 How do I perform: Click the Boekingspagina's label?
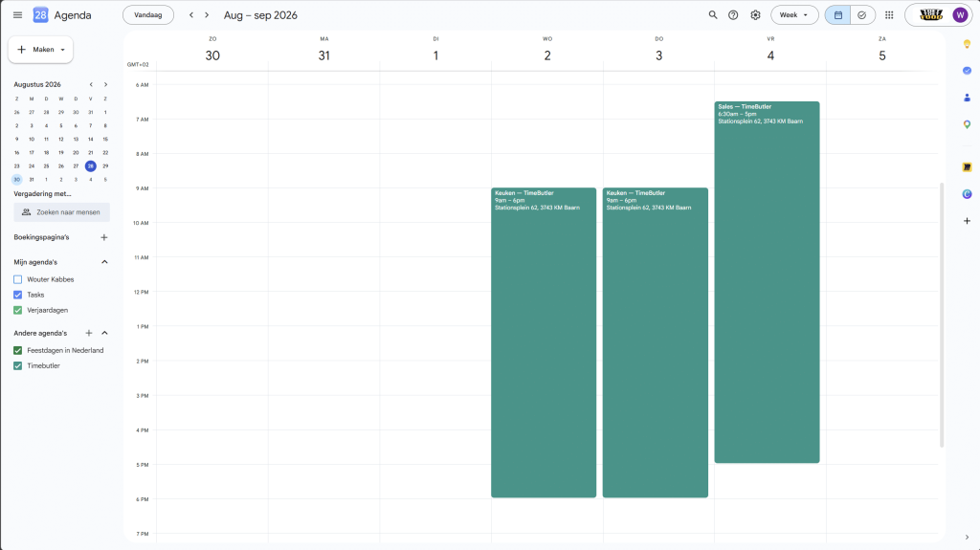(41, 237)
